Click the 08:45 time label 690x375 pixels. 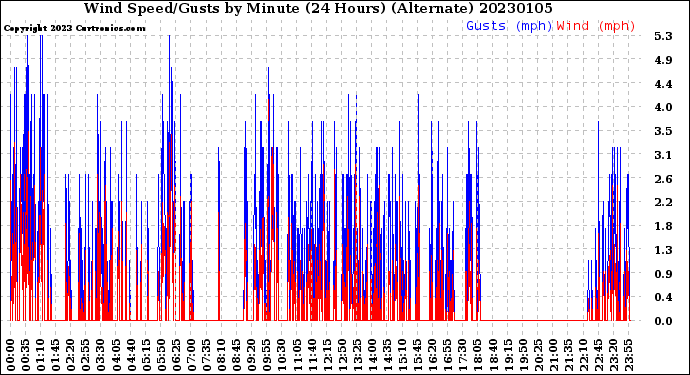click(236, 355)
